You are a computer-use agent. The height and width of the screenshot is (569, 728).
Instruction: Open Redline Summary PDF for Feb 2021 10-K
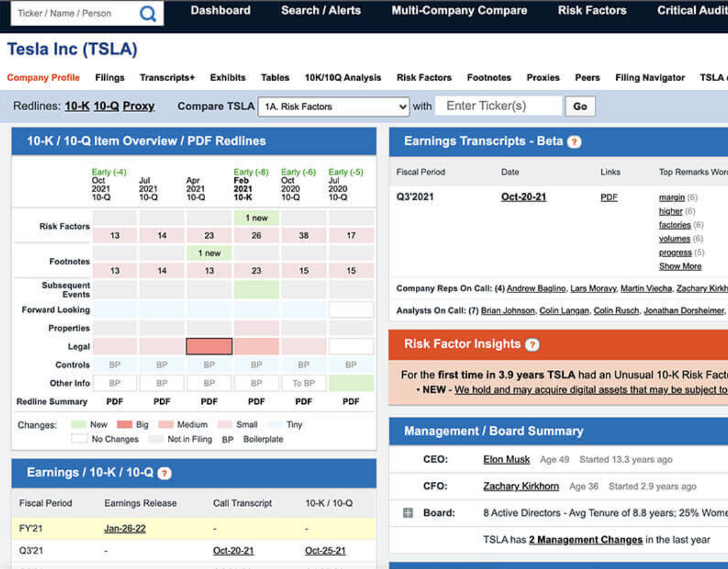tap(256, 401)
